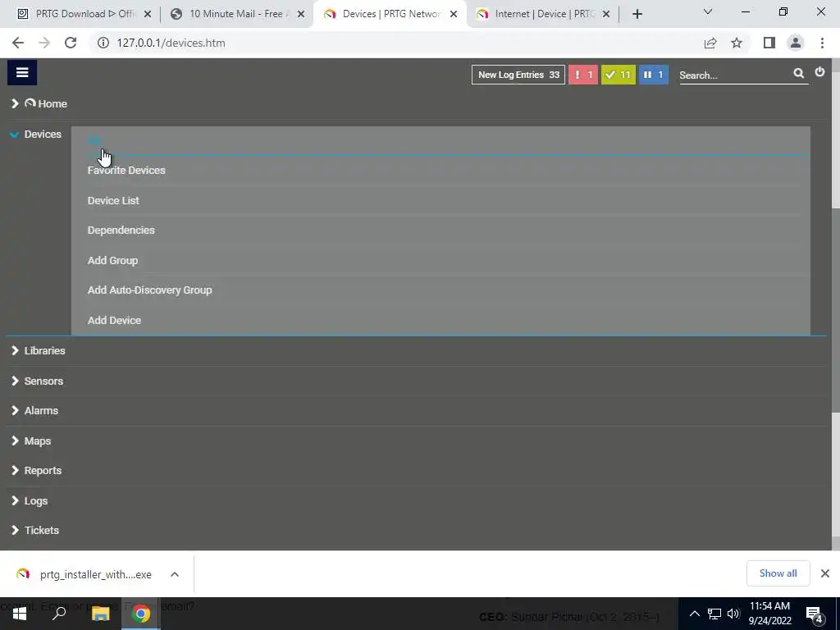This screenshot has width=840, height=630.
Task: Open the red down sensors alarm badge
Action: [x=583, y=75]
